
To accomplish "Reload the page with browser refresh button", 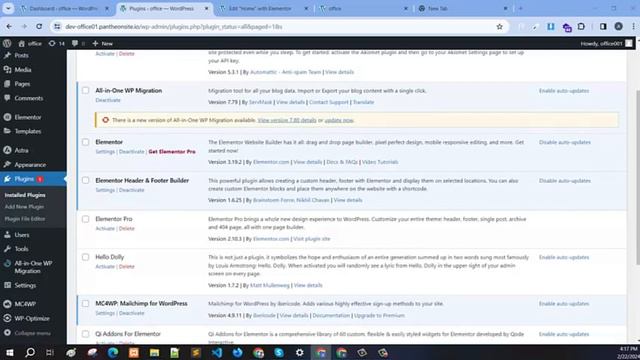I will coord(39,27).
